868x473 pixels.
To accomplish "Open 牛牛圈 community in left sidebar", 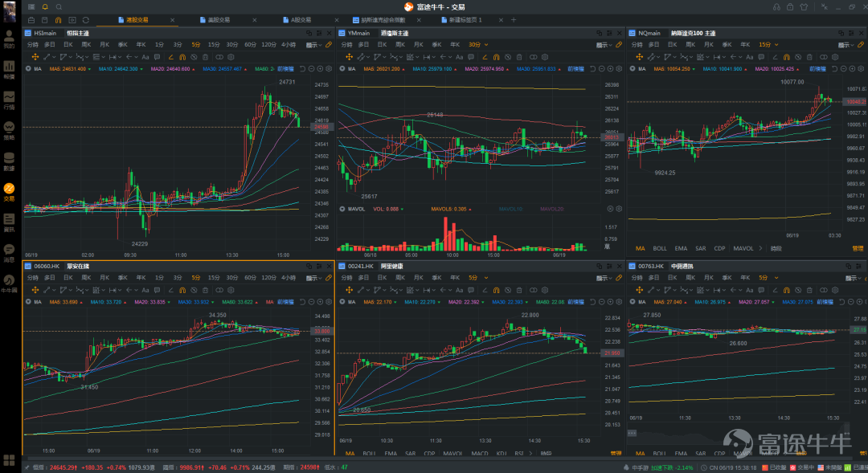I will tap(9, 283).
